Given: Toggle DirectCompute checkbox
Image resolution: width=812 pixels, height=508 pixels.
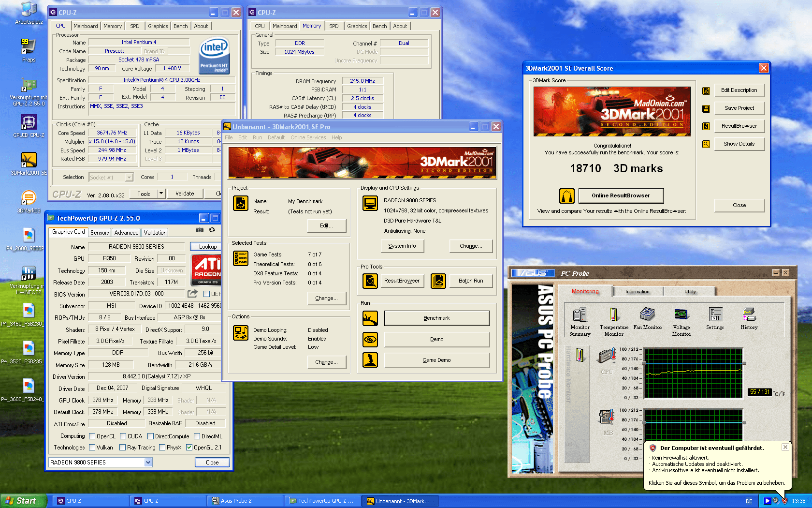Looking at the screenshot, I should [150, 436].
